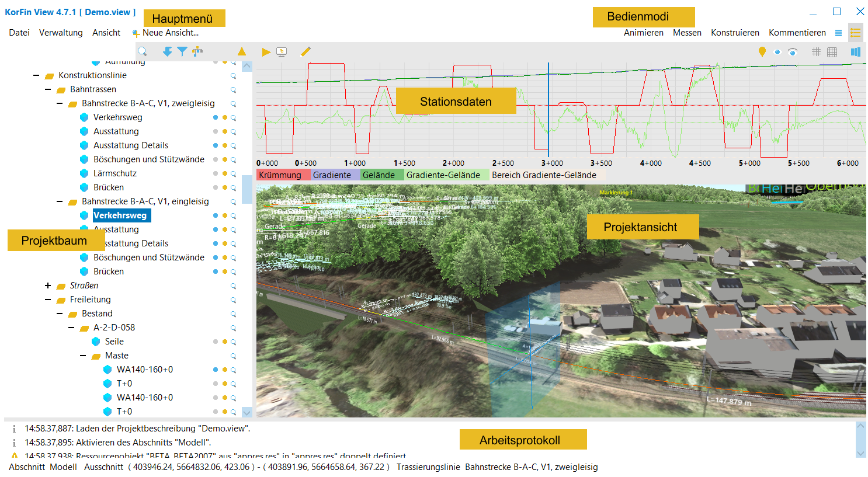Expand the Straßen folder node
The width and height of the screenshot is (868, 477).
[48, 285]
